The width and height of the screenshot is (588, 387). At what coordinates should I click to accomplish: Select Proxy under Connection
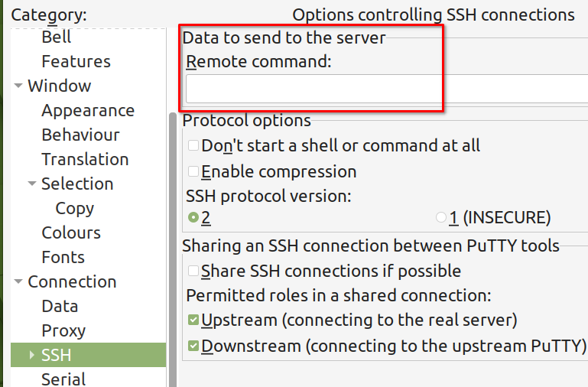pos(63,330)
